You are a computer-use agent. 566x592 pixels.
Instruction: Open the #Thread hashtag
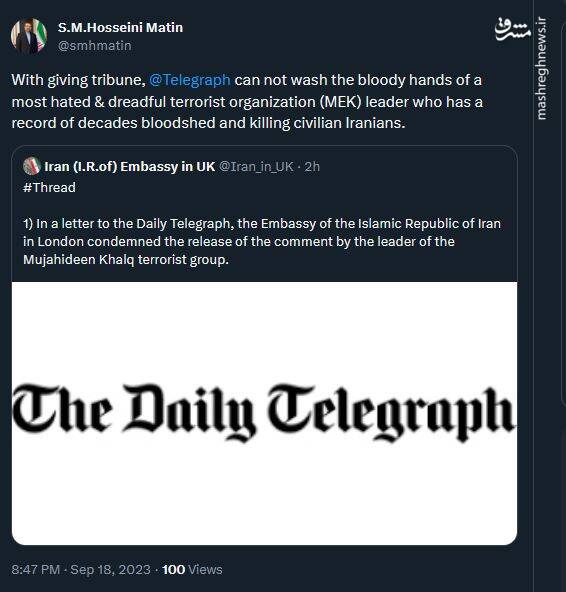tap(49, 188)
